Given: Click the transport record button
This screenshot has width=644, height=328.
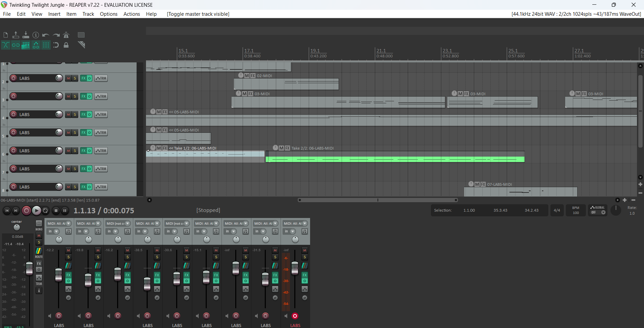Looking at the screenshot, I should (x=26, y=211).
